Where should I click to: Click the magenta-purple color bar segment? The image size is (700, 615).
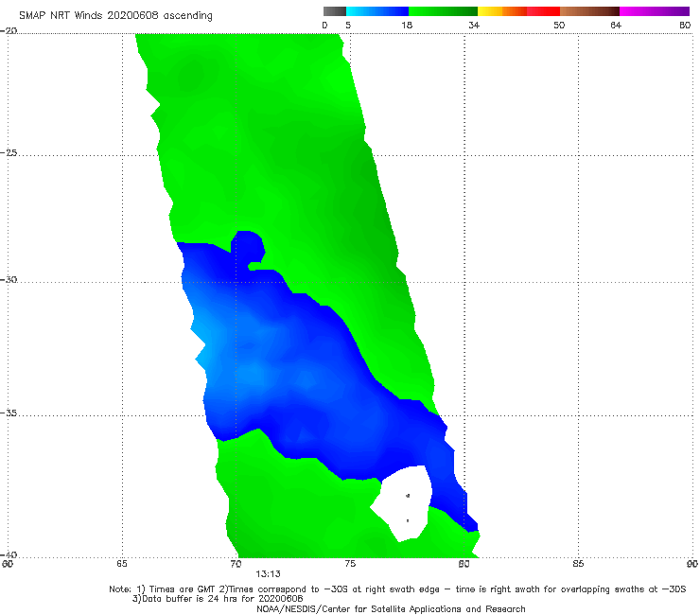tap(654, 11)
